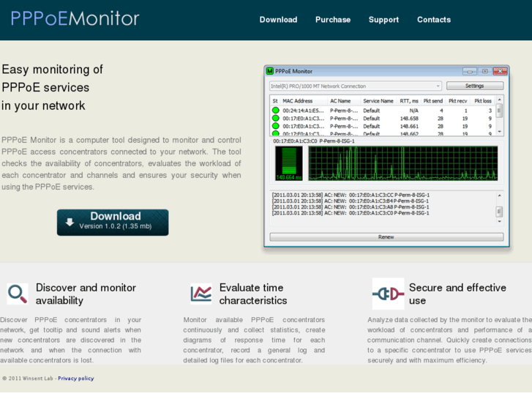532x399 pixels.
Task: Click green status indicator for 00:24:14:A1:E5 row
Action: 275,111
